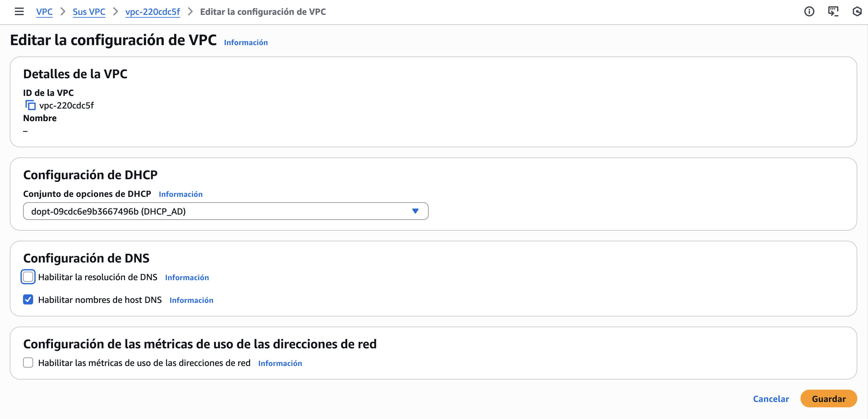The width and height of the screenshot is (868, 419).
Task: Open Información link for DNS resolution
Action: point(187,277)
